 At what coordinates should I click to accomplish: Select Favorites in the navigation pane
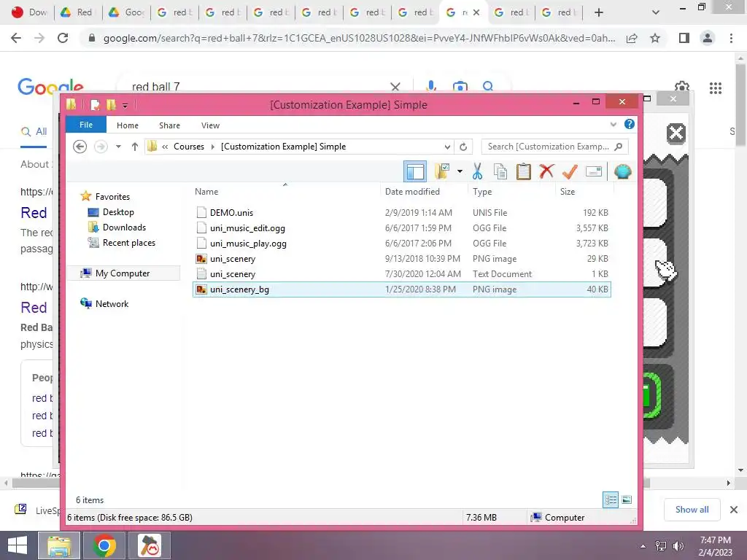pos(112,196)
